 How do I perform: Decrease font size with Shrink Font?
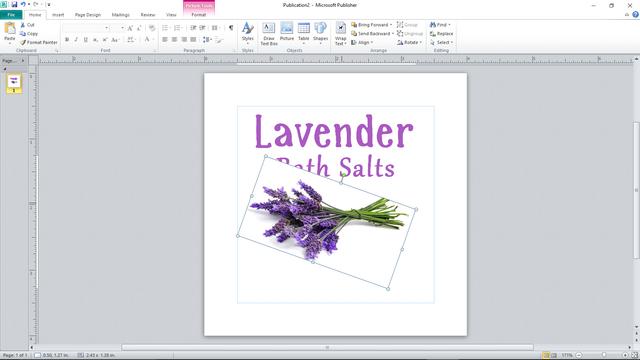coord(139,28)
